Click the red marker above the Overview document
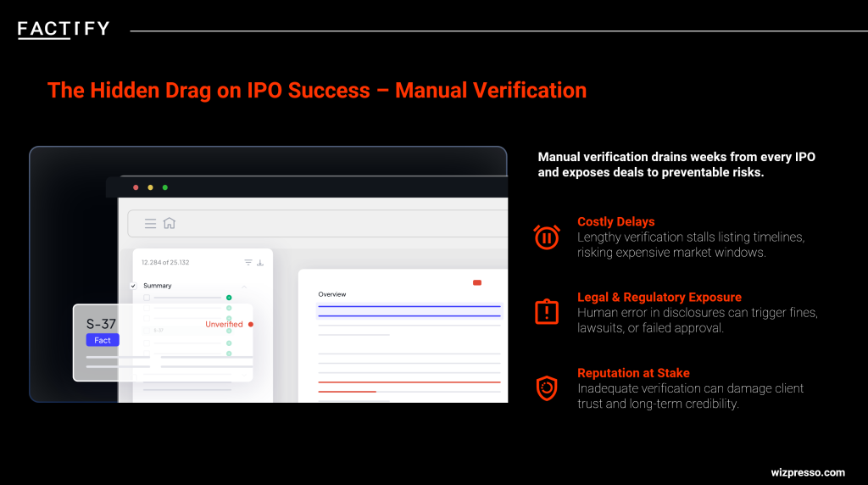Image resolution: width=868 pixels, height=485 pixels. point(477,282)
